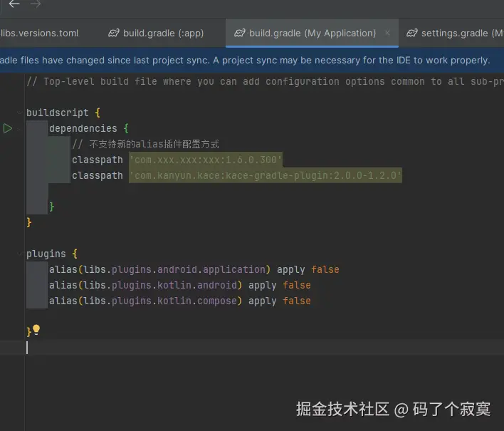The width and height of the screenshot is (504, 431).
Task: Click the 'dependencies' keyword
Action: [x=83, y=129]
